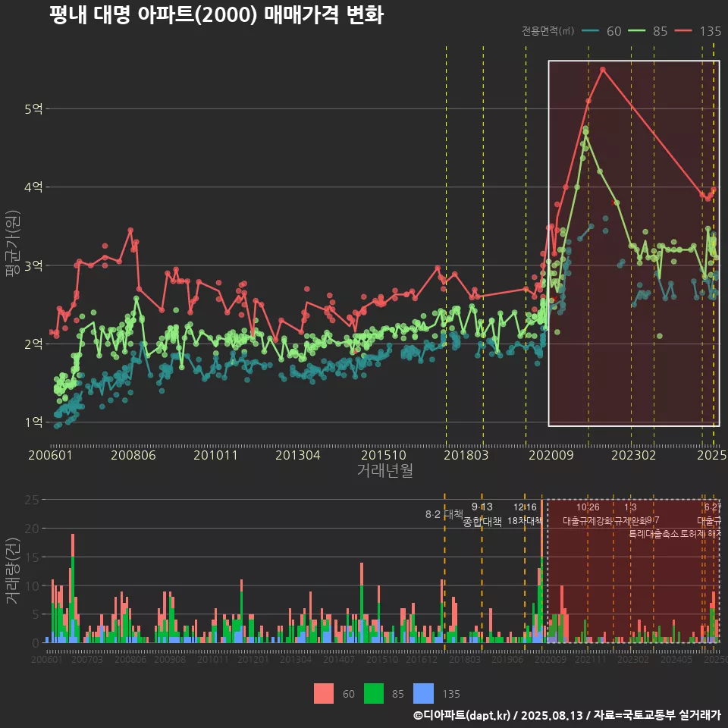Click the 201407 label on volume chart axis
The image size is (728, 728).
tap(339, 659)
